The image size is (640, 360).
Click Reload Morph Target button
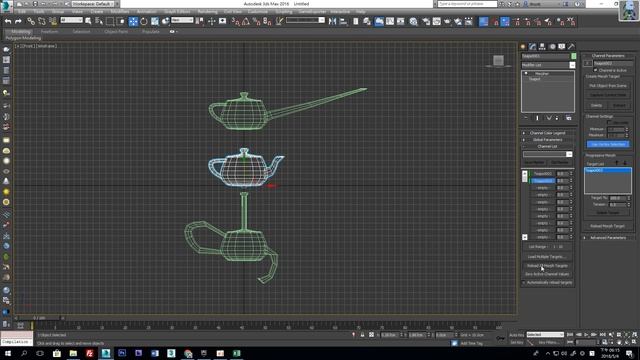click(x=608, y=226)
